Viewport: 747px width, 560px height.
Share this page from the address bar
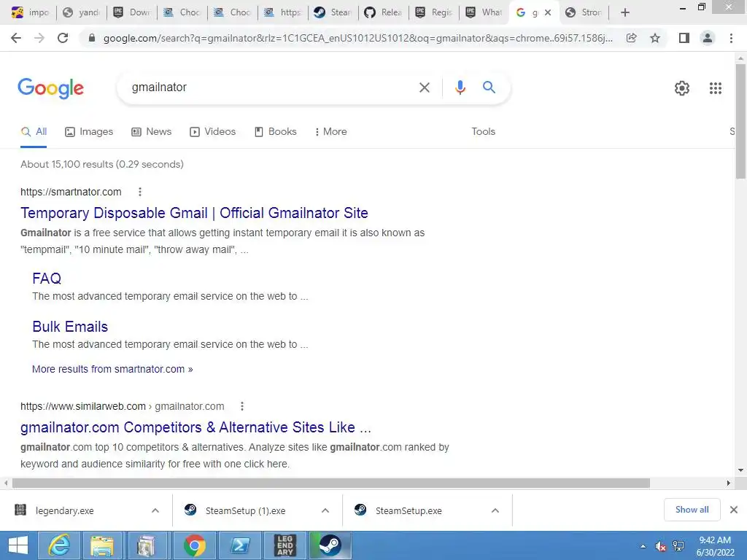(x=631, y=38)
